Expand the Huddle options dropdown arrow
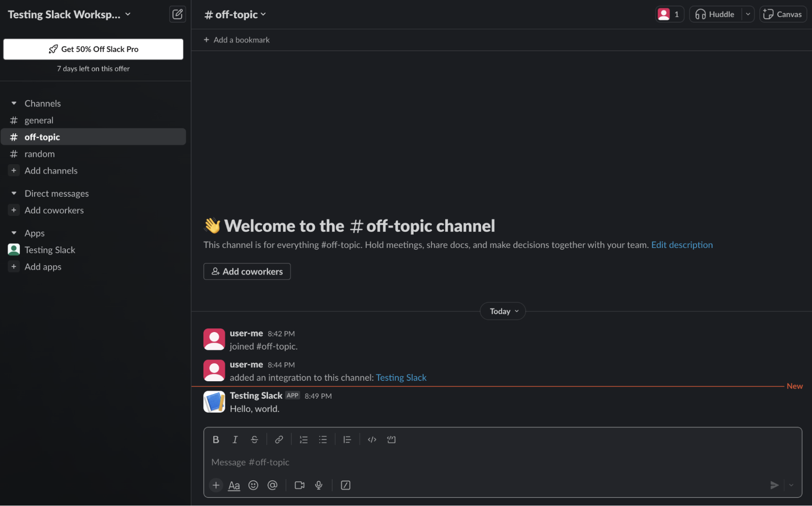This screenshot has width=812, height=506. pyautogui.click(x=748, y=14)
